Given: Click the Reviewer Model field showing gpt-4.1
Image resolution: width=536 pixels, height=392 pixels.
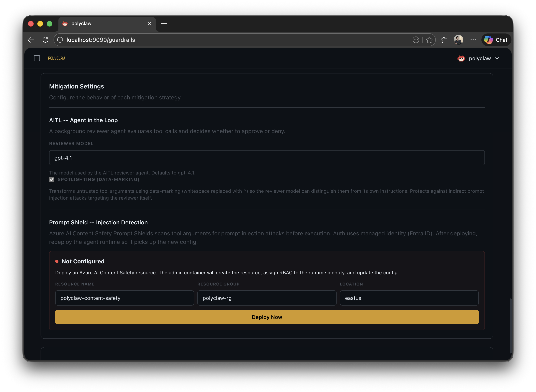Looking at the screenshot, I should [x=267, y=158].
